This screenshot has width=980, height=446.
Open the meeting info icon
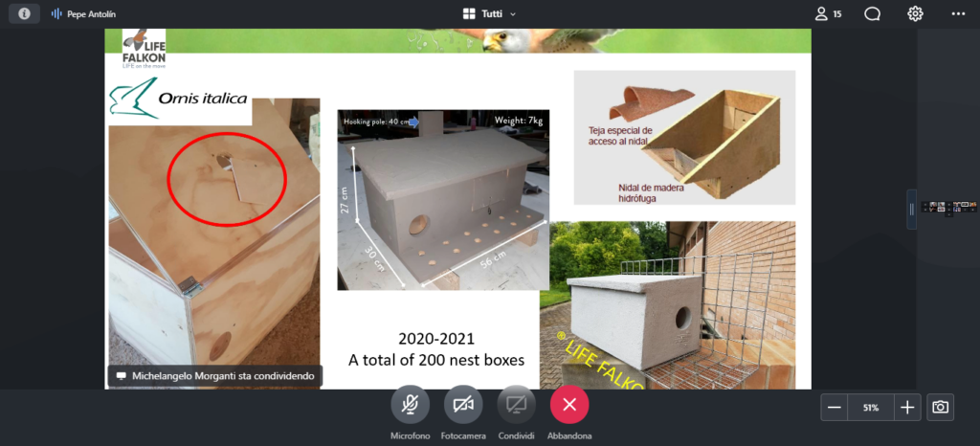point(24,13)
